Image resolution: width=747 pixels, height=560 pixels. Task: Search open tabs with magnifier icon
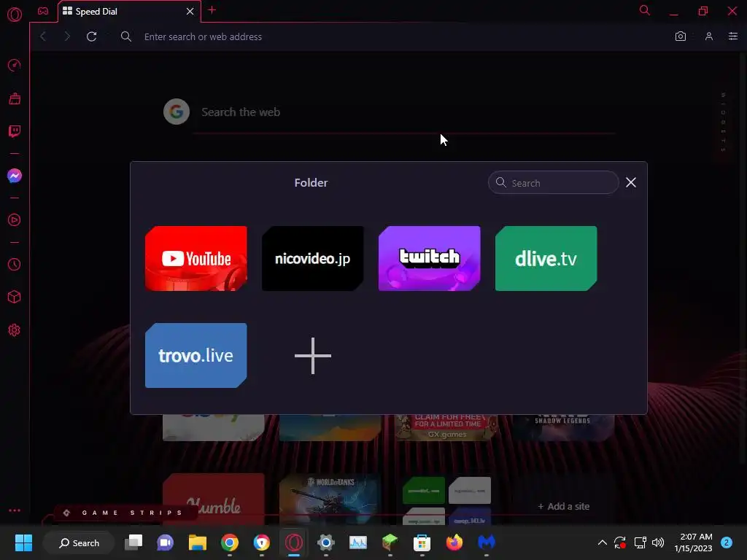[x=645, y=10]
